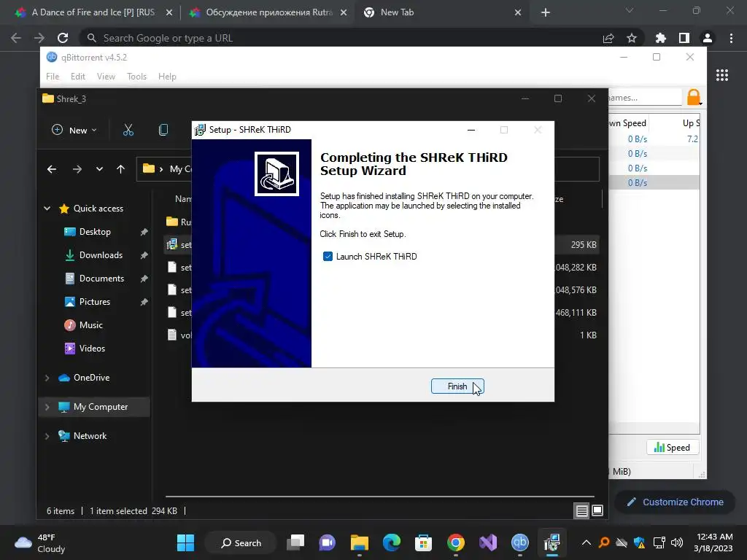Open Chrome three-dot menu

[x=731, y=38]
